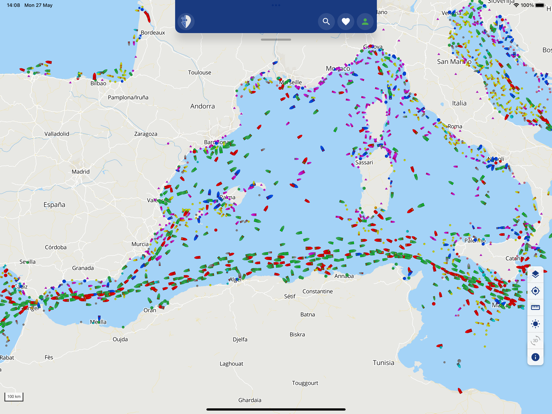Open favorites with the heart icon

click(346, 21)
